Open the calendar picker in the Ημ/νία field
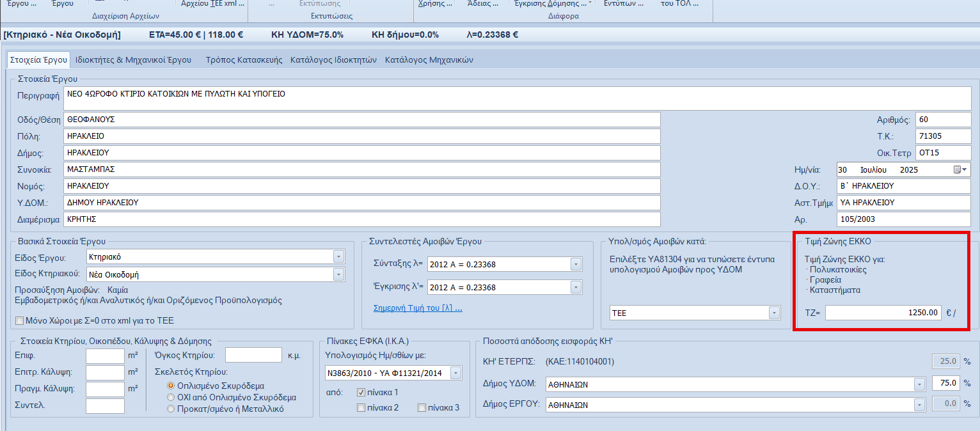Viewport: 980px width, 431px height. tap(960, 170)
